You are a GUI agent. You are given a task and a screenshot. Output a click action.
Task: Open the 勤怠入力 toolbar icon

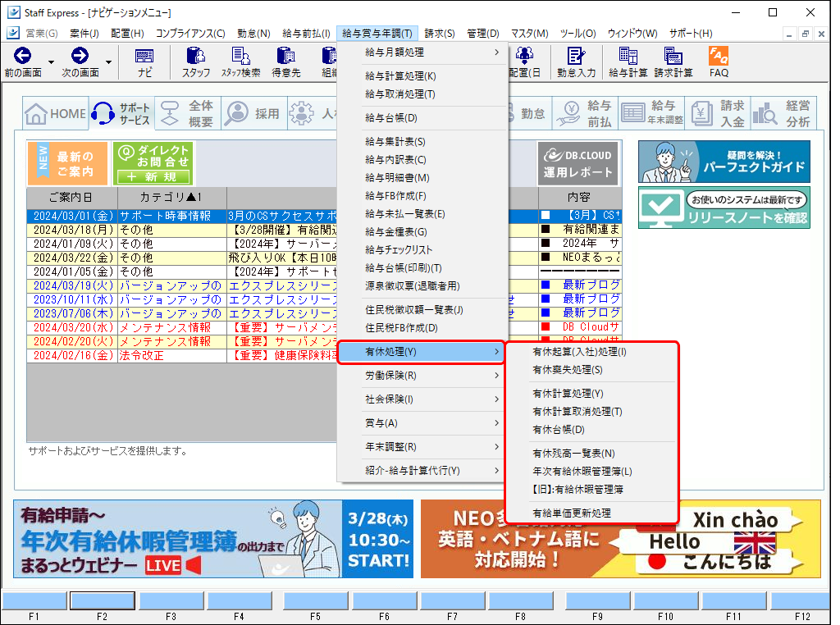pyautogui.click(x=577, y=62)
